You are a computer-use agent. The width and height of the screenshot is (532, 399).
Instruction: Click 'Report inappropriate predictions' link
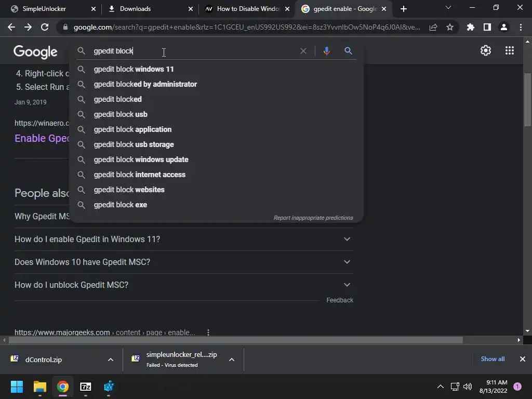pyautogui.click(x=313, y=218)
